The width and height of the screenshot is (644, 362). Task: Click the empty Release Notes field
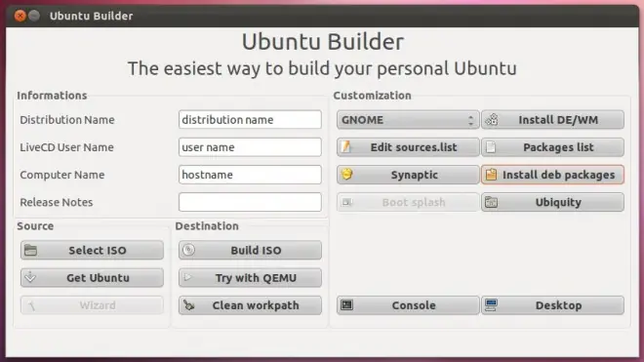(x=250, y=202)
